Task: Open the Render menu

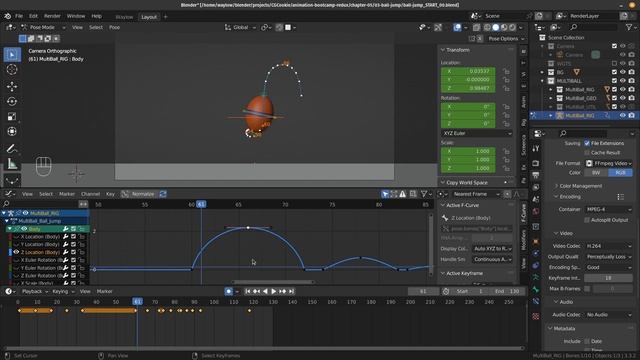Action: [x=52, y=16]
